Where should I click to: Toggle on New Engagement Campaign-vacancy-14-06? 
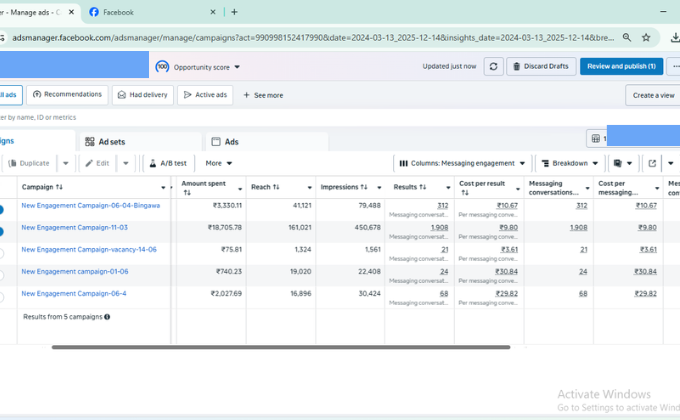coord(2,252)
